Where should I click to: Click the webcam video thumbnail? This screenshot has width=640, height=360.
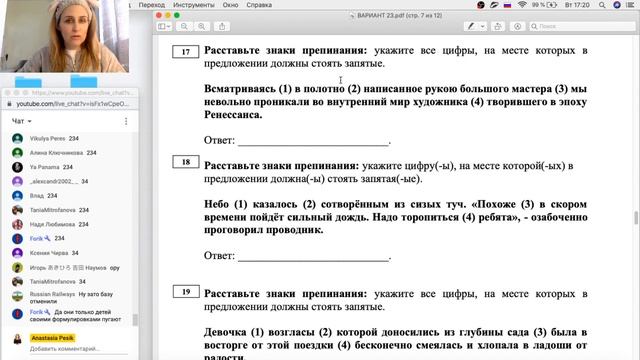coord(64,36)
